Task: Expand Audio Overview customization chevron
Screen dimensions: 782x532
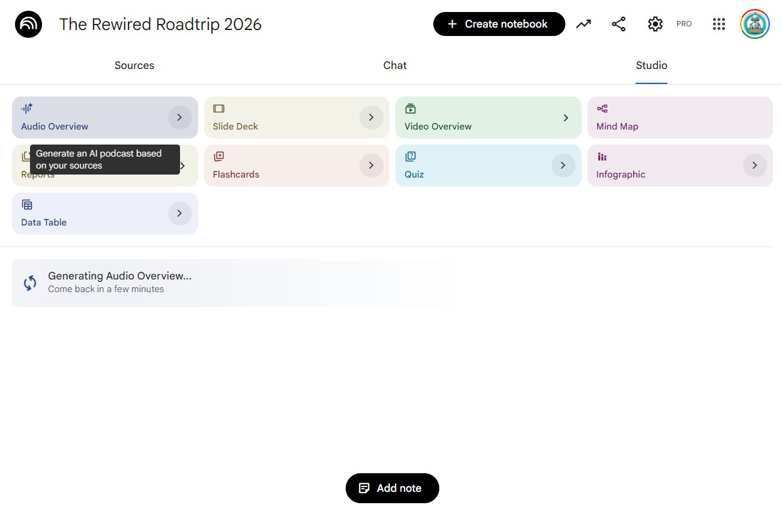Action: 179,118
